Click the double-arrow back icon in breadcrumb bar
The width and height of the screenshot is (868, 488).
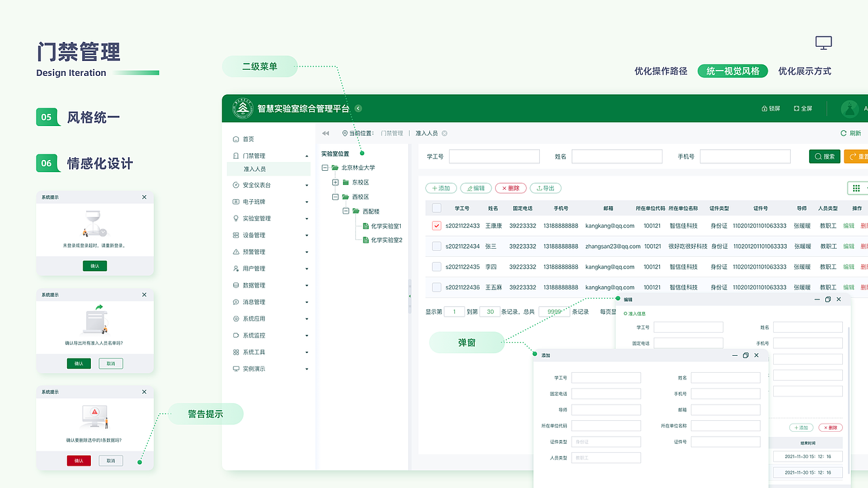(325, 134)
